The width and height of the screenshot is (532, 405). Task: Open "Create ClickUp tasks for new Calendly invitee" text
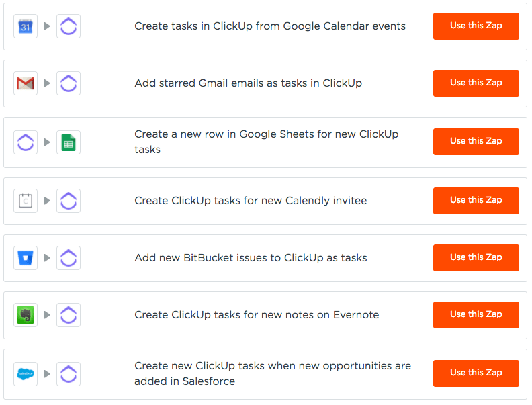[251, 201]
